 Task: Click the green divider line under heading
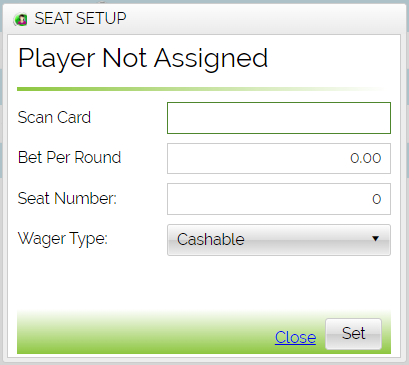200,89
